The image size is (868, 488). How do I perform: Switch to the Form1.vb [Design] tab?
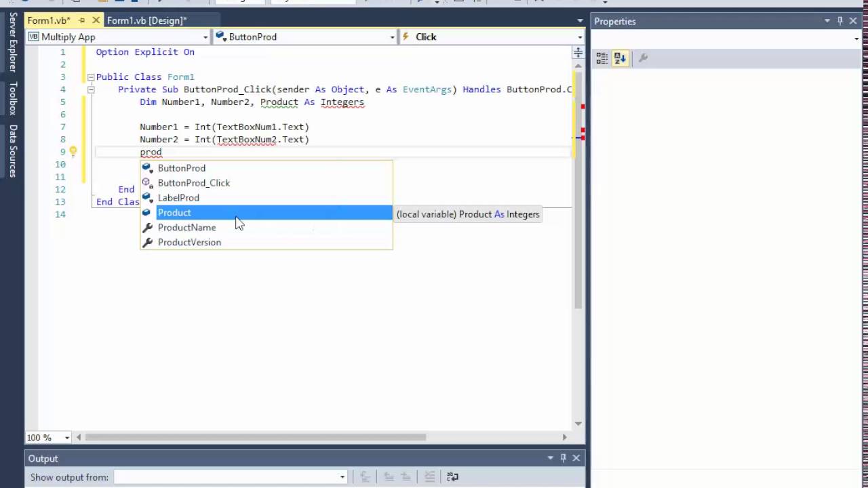[146, 20]
